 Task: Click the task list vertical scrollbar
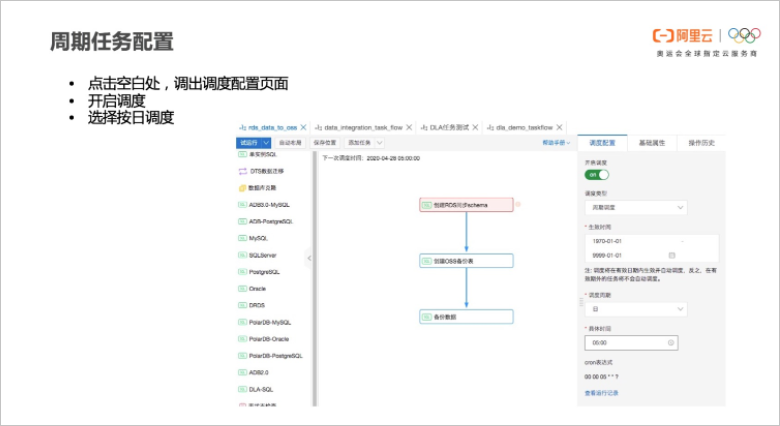coord(314,279)
